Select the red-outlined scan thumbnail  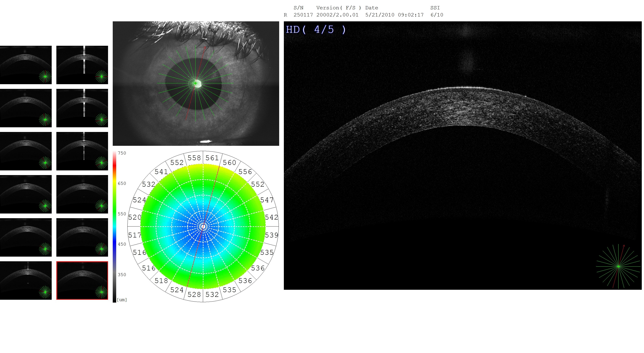pyautogui.click(x=82, y=280)
